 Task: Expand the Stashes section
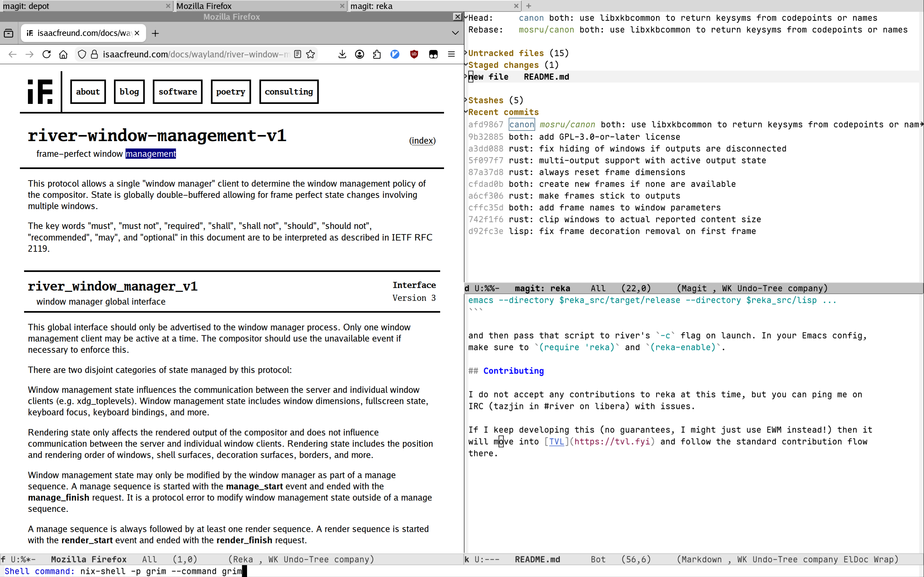point(485,100)
